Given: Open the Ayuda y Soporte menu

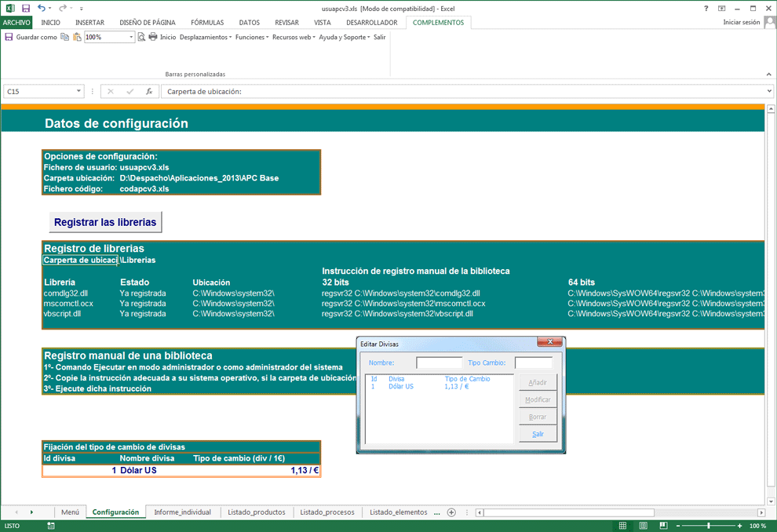Looking at the screenshot, I should pyautogui.click(x=345, y=37).
